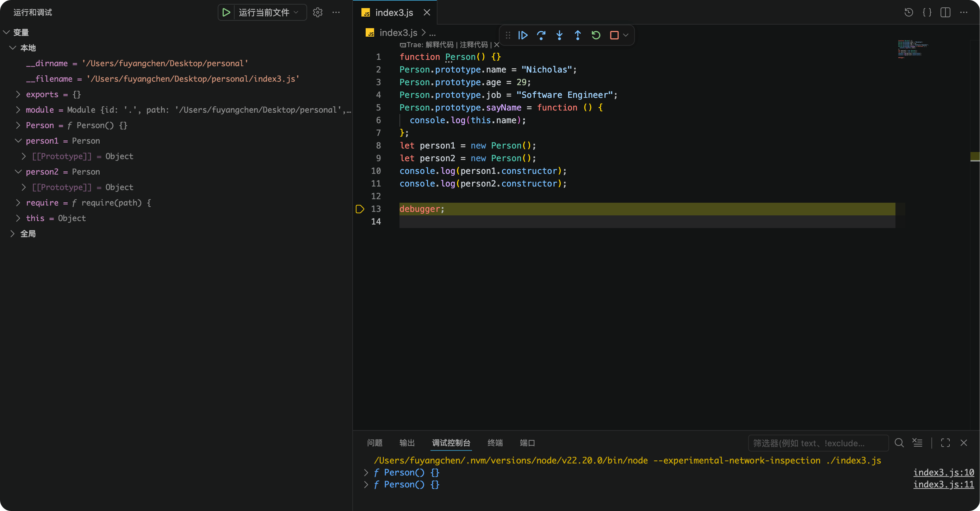The height and width of the screenshot is (511, 980).
Task: Click the curly braces icon in editor actions
Action: [x=927, y=13]
